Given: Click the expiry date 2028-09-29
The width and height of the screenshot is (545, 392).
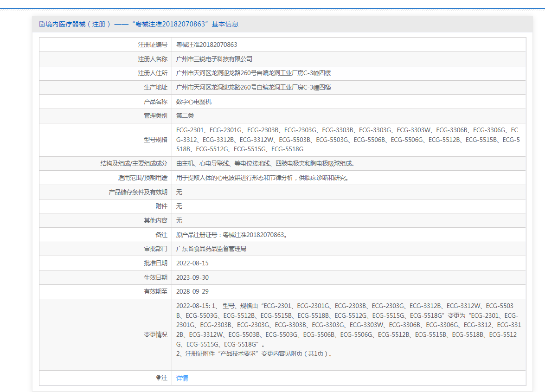Looking at the screenshot, I should [192, 291].
